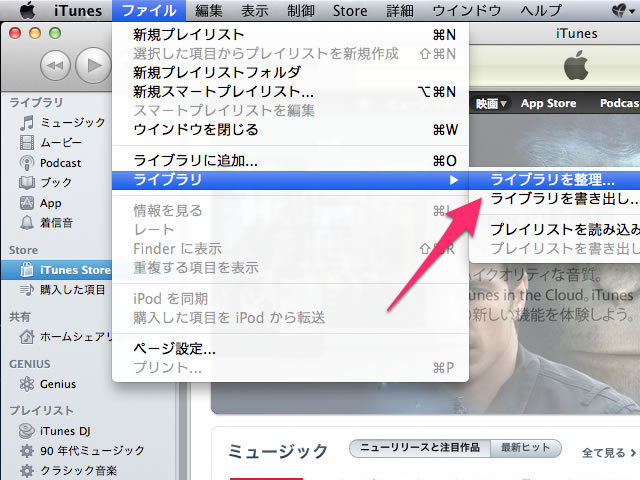Select ミュージック music note icon in sidebar

tap(27, 122)
